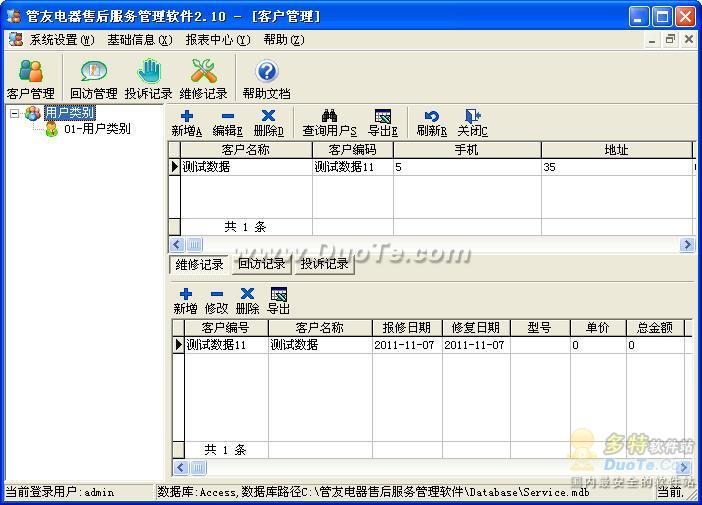Click 客户编码 column header

pyautogui.click(x=353, y=150)
